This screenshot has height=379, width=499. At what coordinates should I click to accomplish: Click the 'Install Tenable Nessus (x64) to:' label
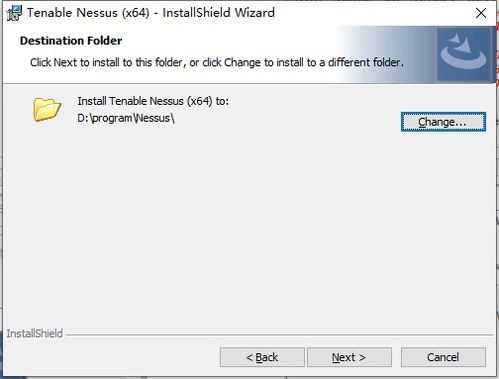[x=153, y=101]
